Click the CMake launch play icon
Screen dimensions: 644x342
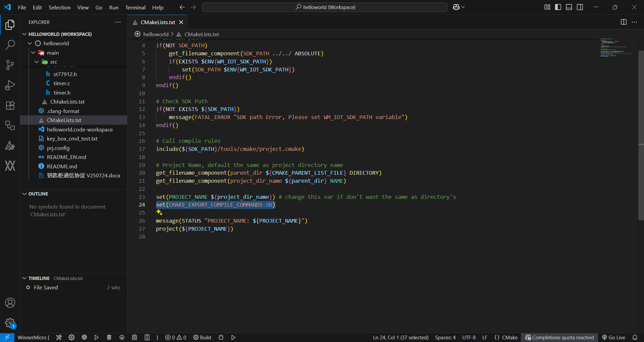233,337
